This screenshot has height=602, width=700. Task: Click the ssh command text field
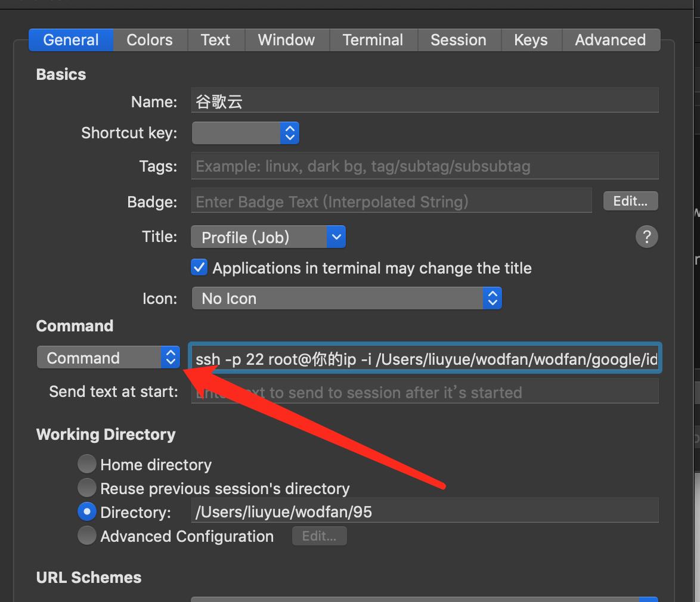[x=425, y=359]
